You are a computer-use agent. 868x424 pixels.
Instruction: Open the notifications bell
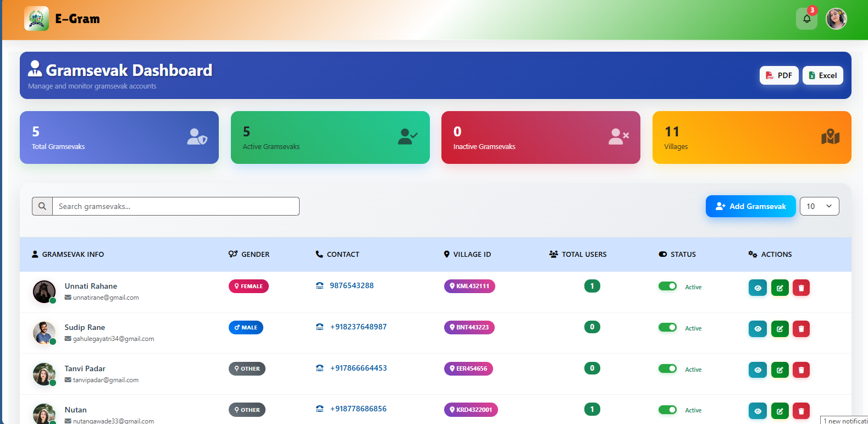click(x=806, y=19)
